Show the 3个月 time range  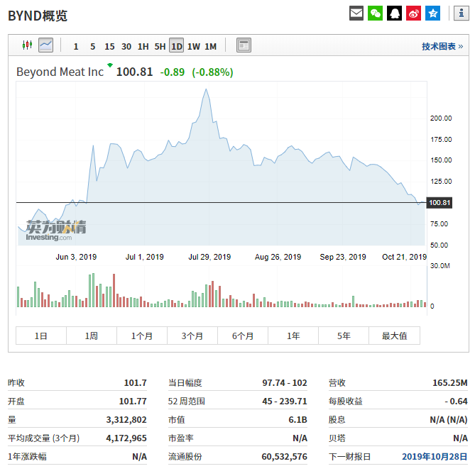tap(192, 336)
